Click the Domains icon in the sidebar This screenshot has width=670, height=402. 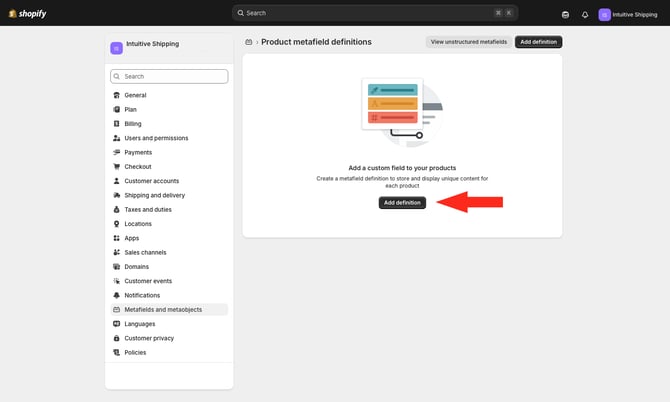116,267
